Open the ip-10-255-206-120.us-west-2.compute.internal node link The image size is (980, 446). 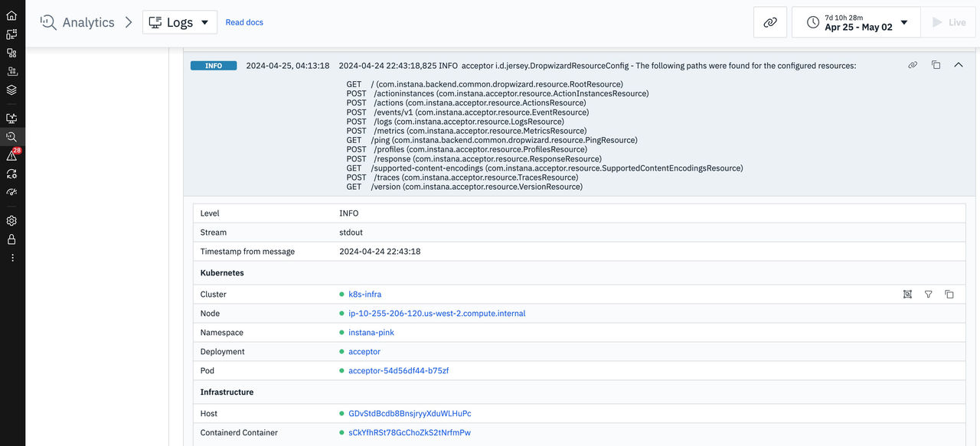coord(436,313)
